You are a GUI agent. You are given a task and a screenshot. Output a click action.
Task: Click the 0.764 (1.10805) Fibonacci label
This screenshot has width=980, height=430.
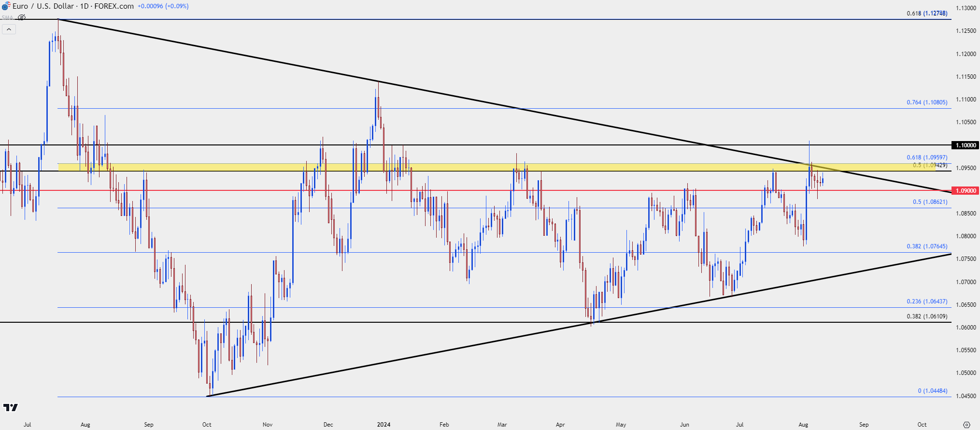click(927, 102)
